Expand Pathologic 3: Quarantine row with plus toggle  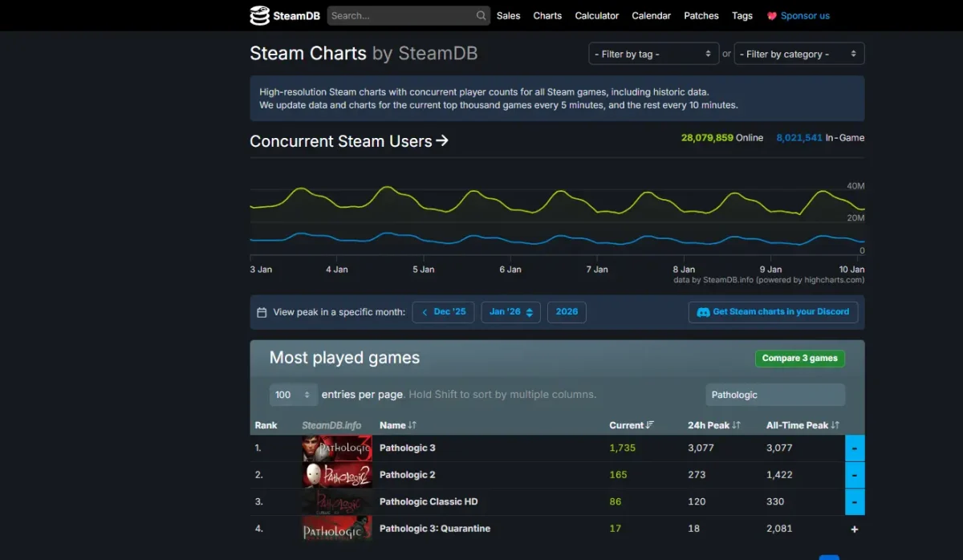click(854, 529)
